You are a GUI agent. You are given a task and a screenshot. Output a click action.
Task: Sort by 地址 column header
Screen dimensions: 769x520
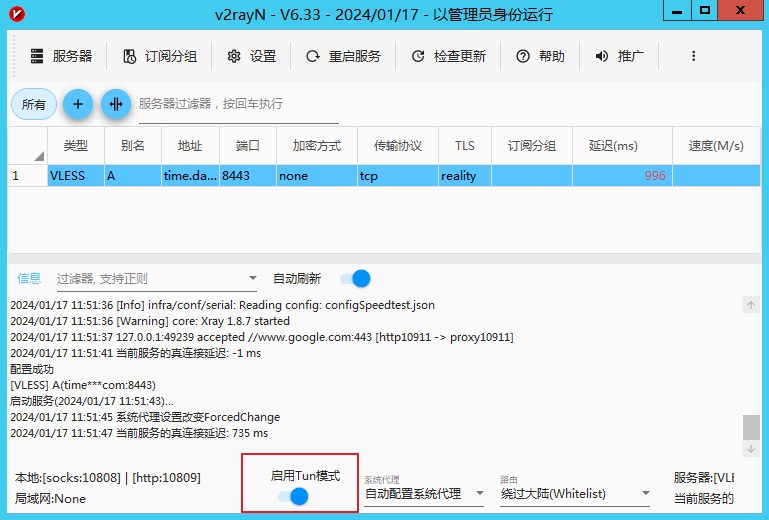[x=190, y=146]
